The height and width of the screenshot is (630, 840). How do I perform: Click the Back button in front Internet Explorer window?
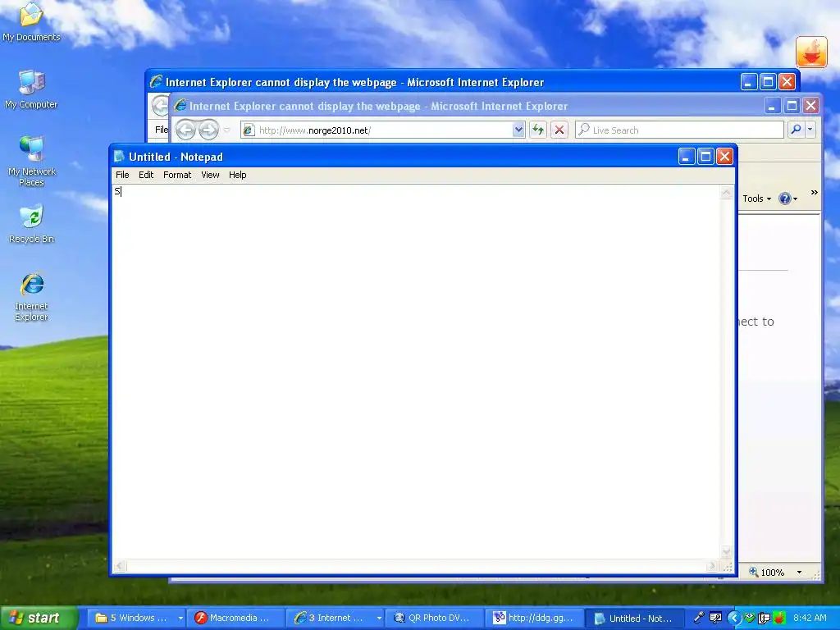pyautogui.click(x=186, y=130)
